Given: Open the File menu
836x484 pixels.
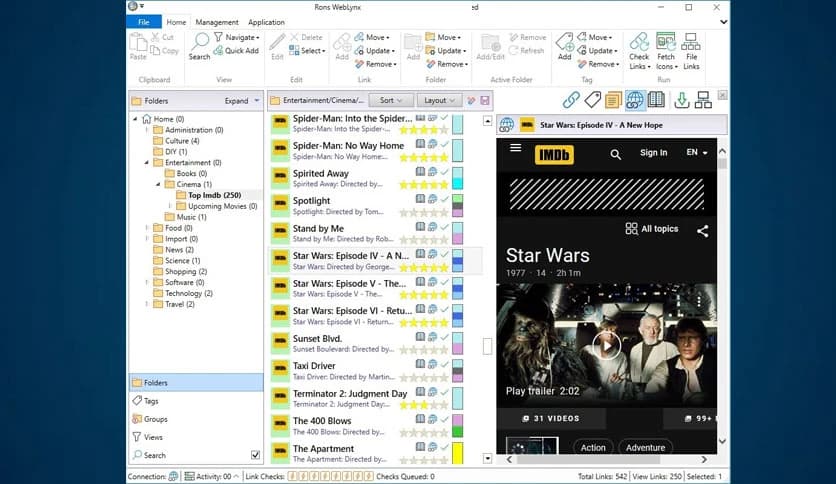Looking at the screenshot, I should [x=145, y=21].
